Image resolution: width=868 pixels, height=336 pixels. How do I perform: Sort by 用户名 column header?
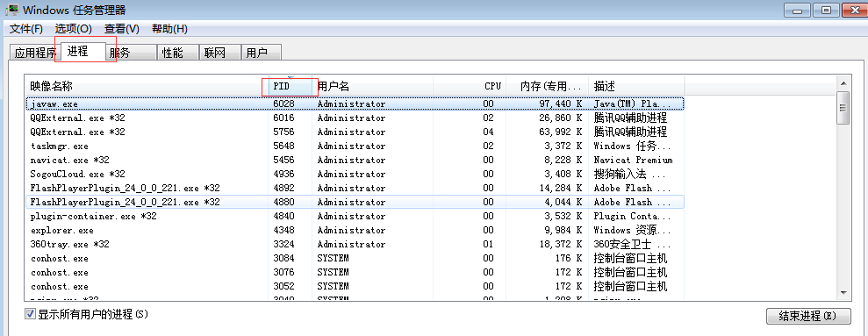(372, 86)
